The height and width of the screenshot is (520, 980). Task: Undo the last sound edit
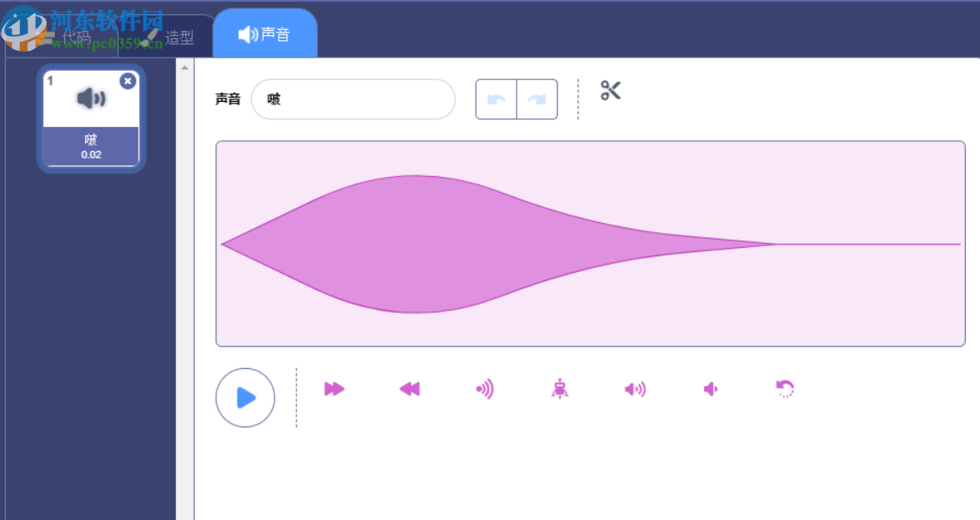[x=496, y=98]
